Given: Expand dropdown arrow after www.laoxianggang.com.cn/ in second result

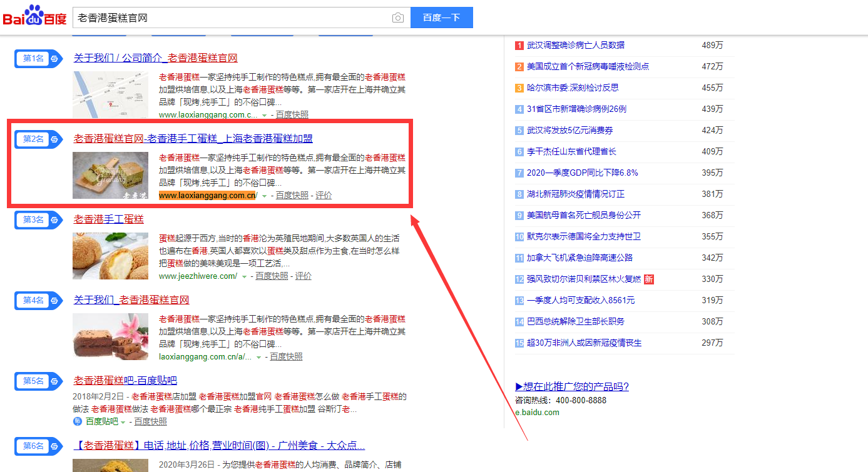Looking at the screenshot, I should (x=264, y=196).
